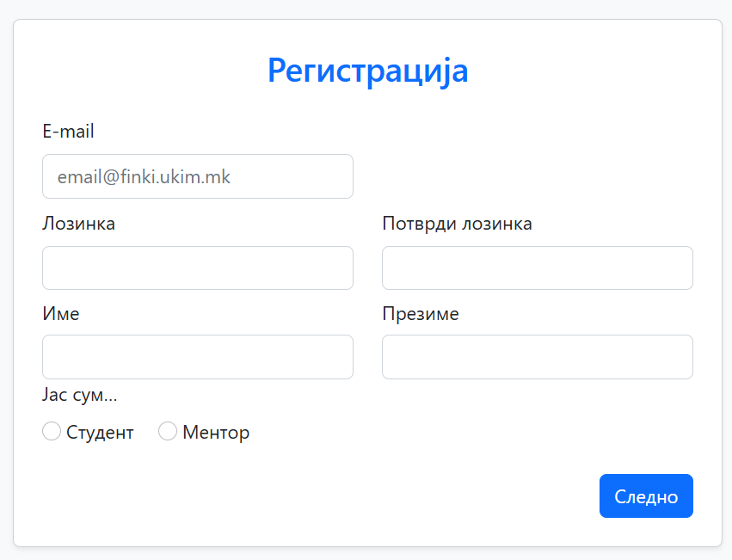Click into the Презиме text field

tap(537, 357)
